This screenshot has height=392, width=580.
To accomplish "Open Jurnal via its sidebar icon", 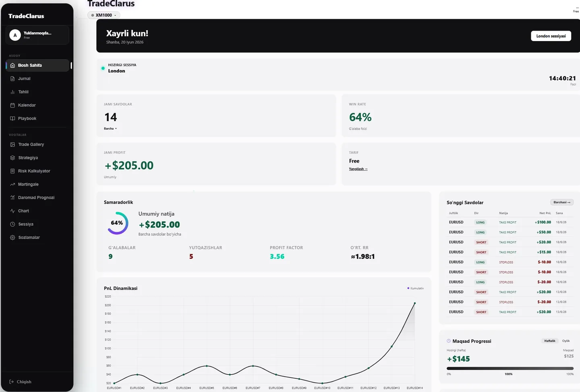I will click(x=12, y=78).
